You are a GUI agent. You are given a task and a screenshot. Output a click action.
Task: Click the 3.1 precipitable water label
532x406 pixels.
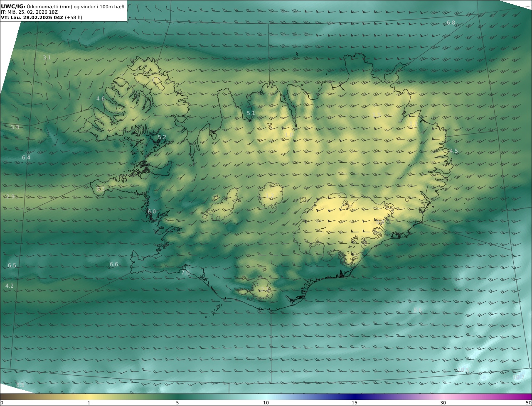point(47,58)
